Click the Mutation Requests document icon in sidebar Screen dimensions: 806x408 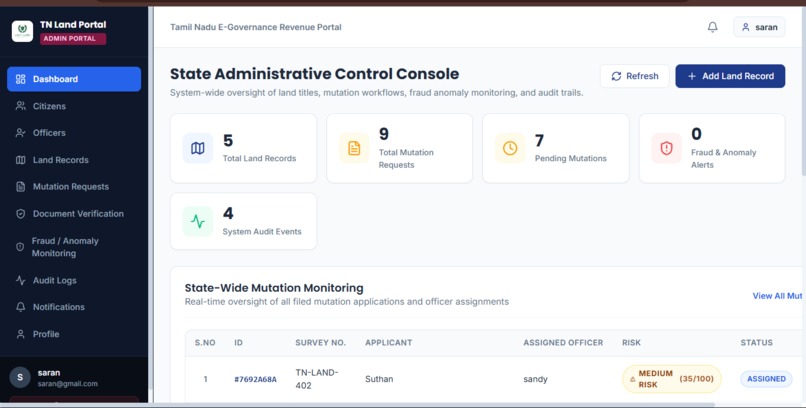click(21, 187)
